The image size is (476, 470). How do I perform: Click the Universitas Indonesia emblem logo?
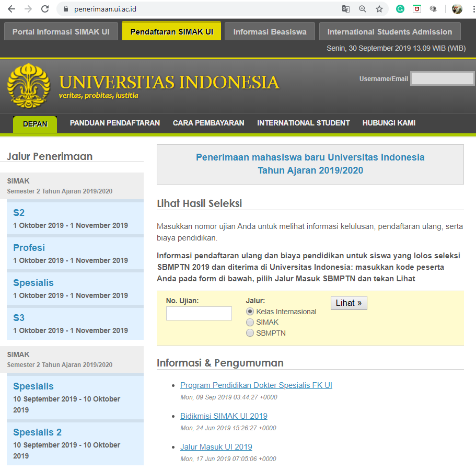click(x=29, y=86)
